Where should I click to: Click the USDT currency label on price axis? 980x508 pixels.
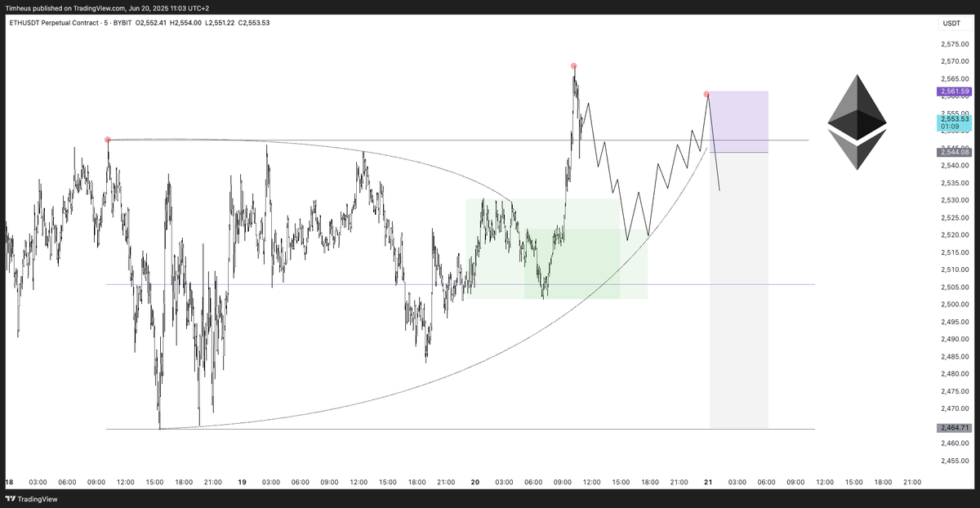(951, 23)
